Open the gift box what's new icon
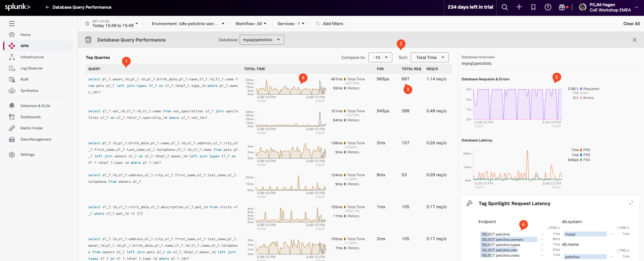The width and height of the screenshot is (644, 261). pos(562,7)
